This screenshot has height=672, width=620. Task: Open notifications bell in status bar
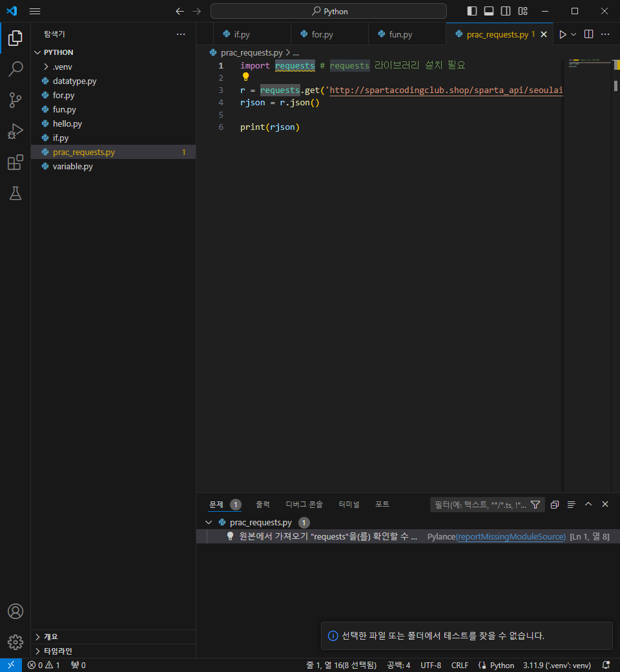click(x=606, y=665)
